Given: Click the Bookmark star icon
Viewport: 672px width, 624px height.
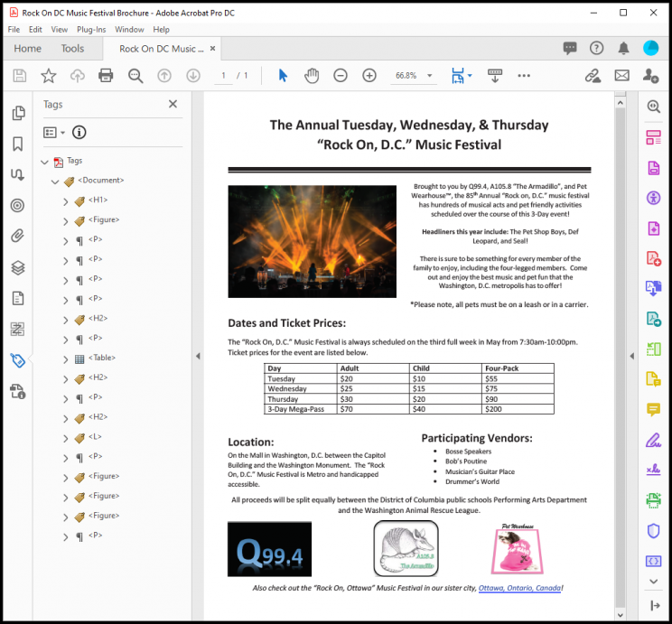Looking at the screenshot, I should click(x=49, y=76).
